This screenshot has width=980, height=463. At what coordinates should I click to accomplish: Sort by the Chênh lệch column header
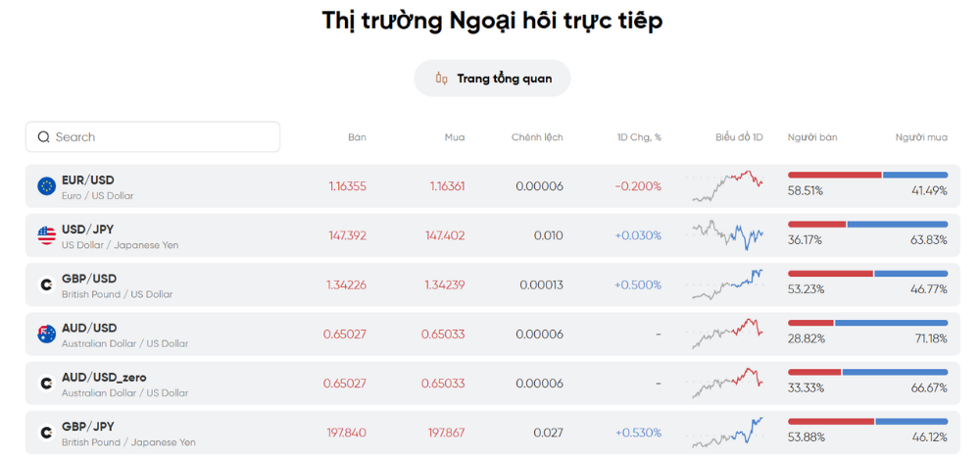click(537, 137)
